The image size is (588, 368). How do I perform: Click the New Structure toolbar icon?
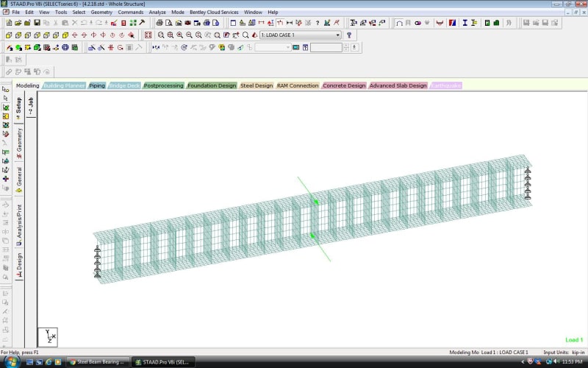(x=9, y=23)
